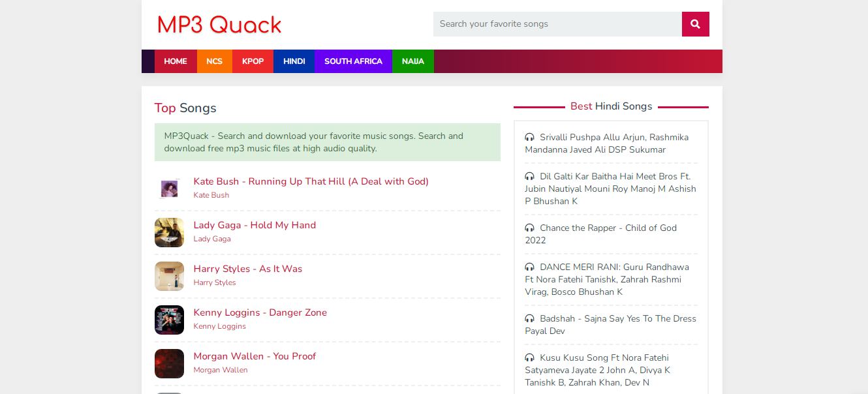Click the small 'Morgan Wallen' artist name

tap(221, 370)
